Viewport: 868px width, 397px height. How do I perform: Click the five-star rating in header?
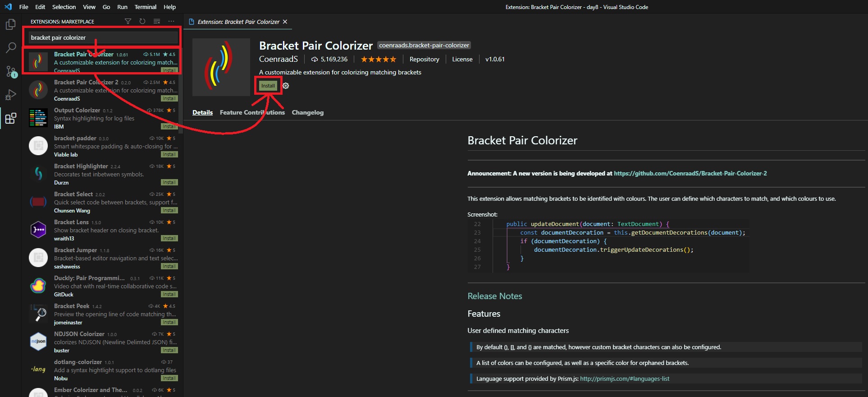coord(379,59)
